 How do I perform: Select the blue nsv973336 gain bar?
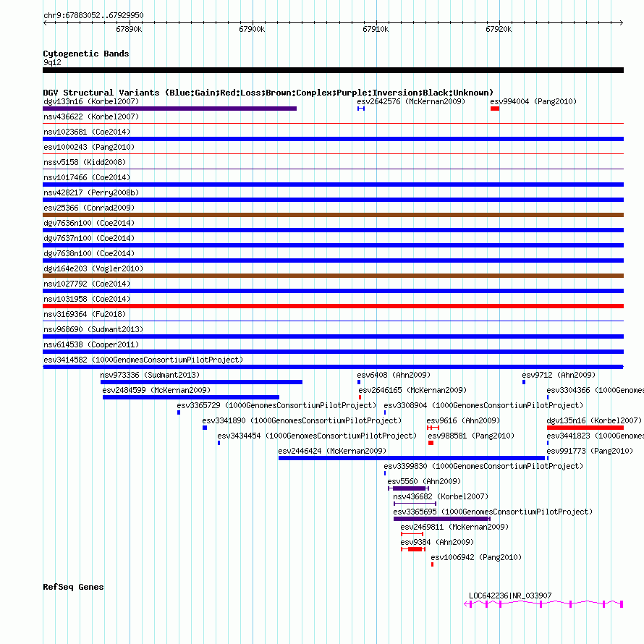pos(201,382)
